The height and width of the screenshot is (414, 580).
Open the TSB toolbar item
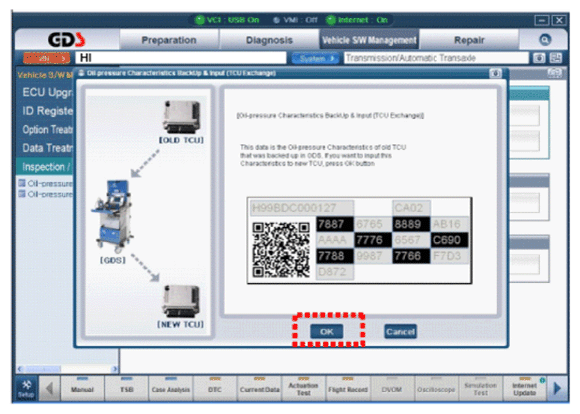[127, 388]
